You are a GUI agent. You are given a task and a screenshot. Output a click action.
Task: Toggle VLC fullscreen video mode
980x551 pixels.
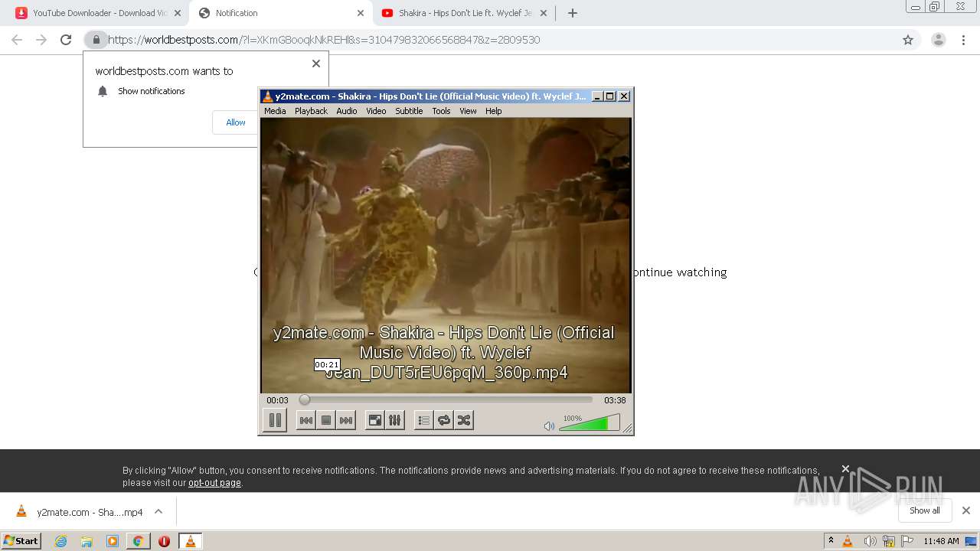coord(374,420)
